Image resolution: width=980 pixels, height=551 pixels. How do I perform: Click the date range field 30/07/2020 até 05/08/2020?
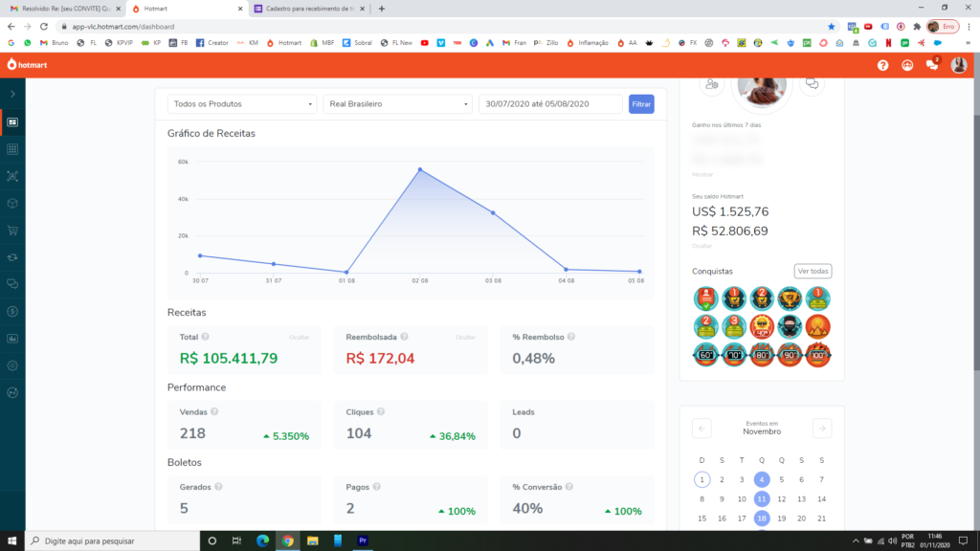click(x=550, y=103)
